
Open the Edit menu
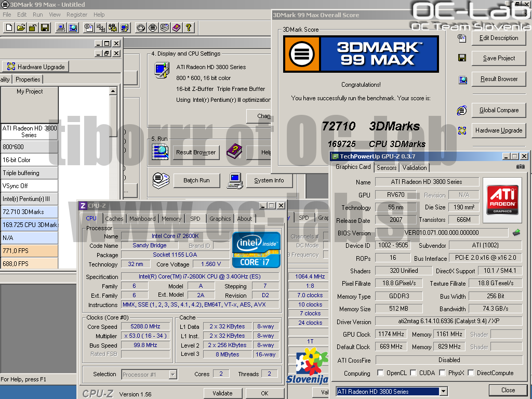tap(22, 15)
